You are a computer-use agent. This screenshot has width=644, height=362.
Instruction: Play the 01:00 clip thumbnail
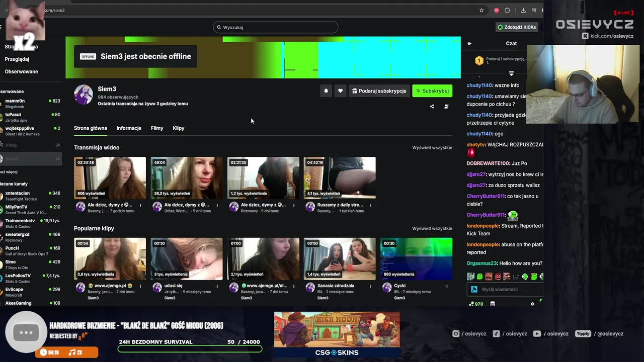pyautogui.click(x=263, y=259)
